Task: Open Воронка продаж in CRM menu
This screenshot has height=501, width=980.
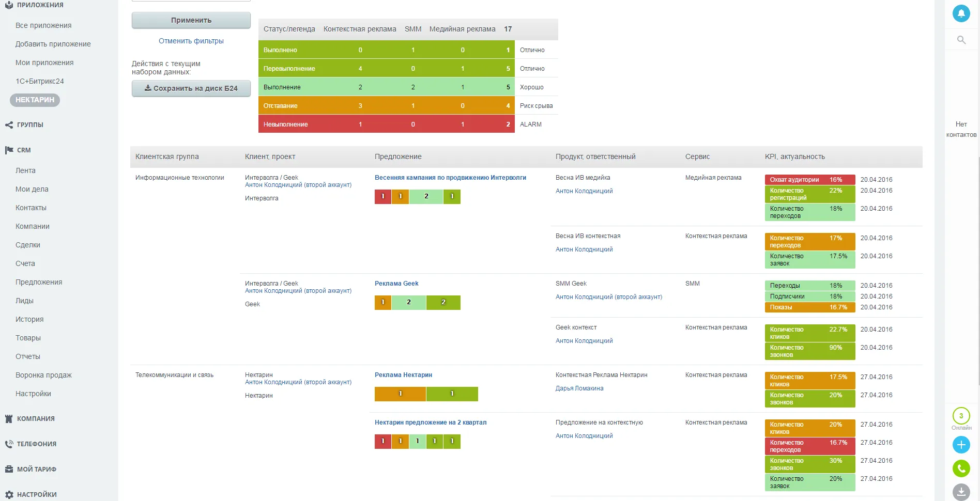Action: coord(43,375)
